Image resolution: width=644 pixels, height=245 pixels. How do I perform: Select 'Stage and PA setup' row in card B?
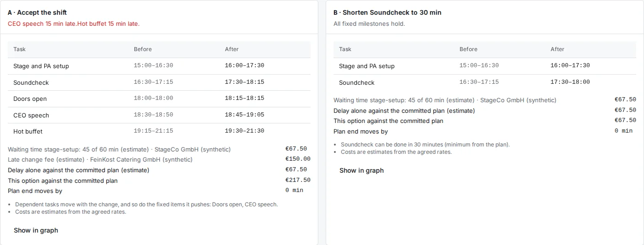point(485,66)
